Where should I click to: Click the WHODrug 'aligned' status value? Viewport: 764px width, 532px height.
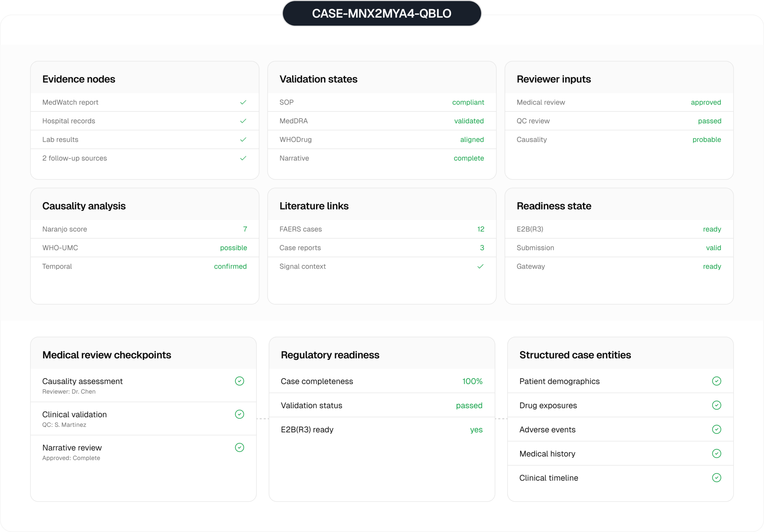pyautogui.click(x=472, y=140)
